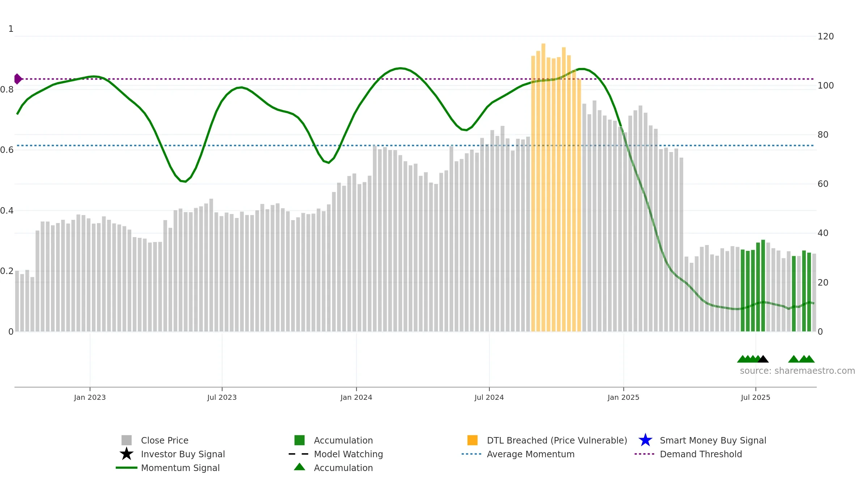Click the dashed Model Watching legend icon

[x=299, y=454]
